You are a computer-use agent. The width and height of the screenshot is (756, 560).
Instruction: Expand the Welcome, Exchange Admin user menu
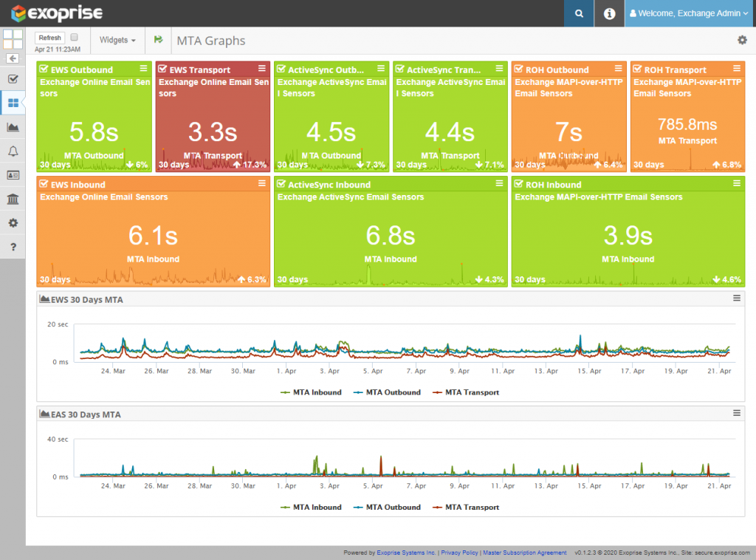click(687, 13)
